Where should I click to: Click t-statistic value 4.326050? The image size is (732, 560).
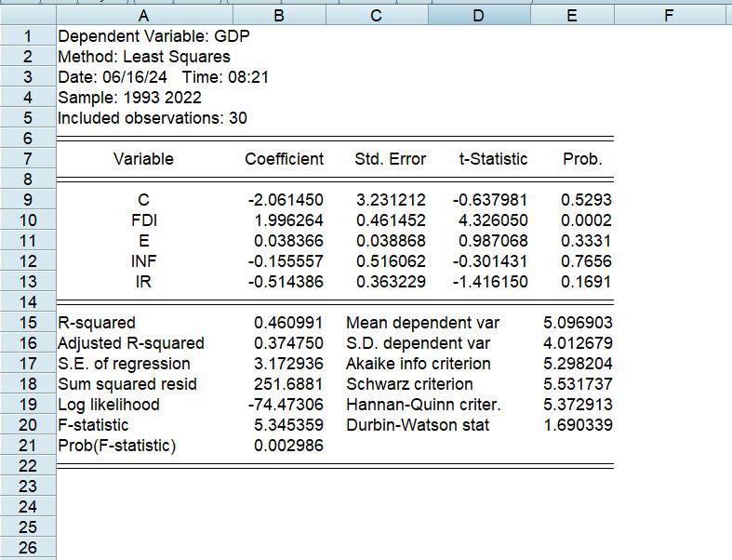pos(493,220)
